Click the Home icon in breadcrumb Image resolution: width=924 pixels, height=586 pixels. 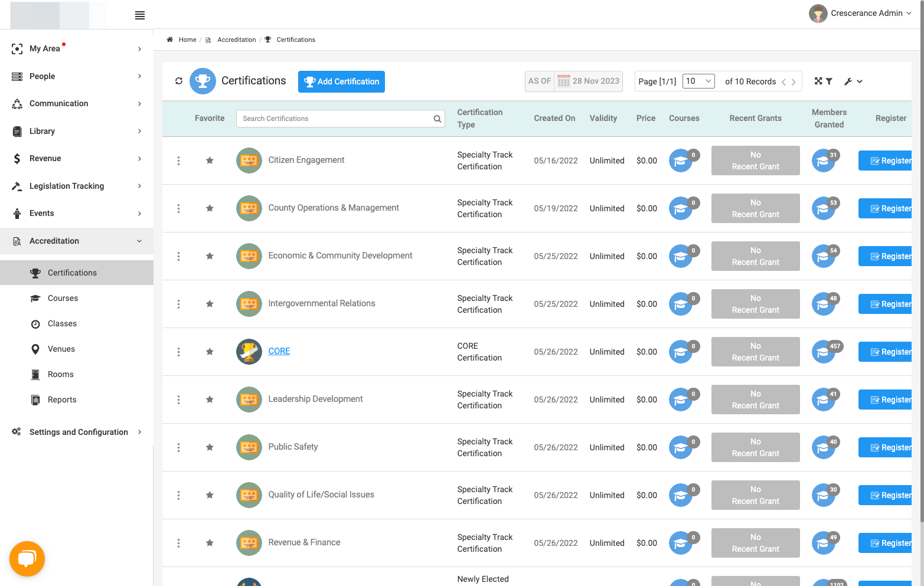pyautogui.click(x=169, y=40)
